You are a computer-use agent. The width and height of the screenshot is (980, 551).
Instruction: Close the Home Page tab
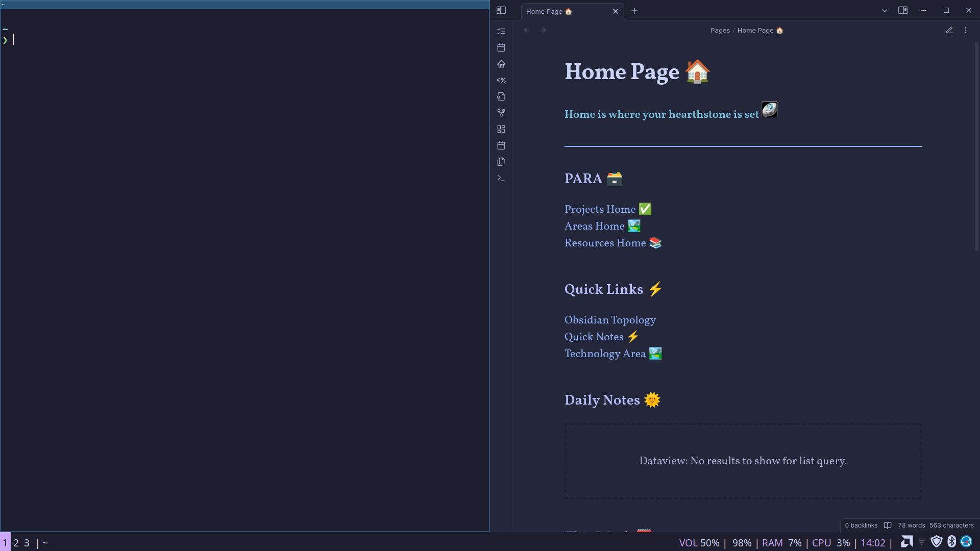(616, 11)
